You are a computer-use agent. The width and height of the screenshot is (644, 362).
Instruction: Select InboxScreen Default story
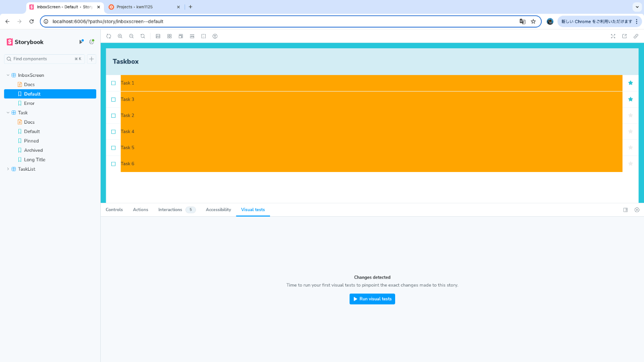(x=50, y=94)
